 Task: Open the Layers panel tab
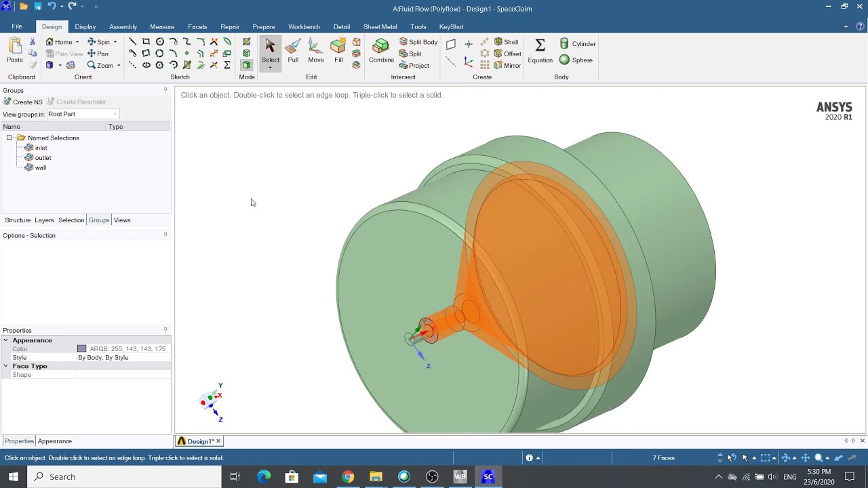pos(44,220)
